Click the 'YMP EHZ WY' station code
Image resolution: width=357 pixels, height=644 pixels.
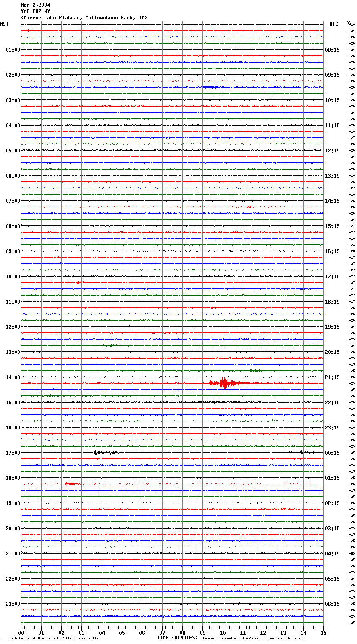coord(36,11)
